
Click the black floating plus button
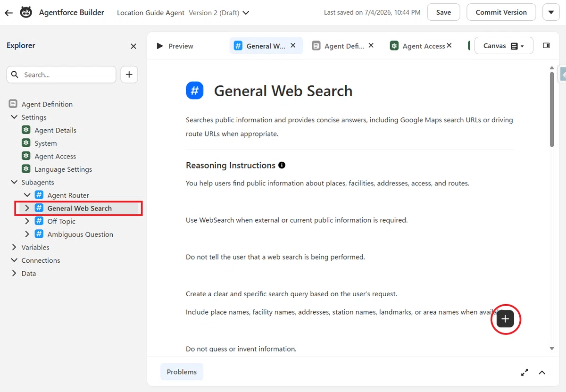click(x=505, y=319)
